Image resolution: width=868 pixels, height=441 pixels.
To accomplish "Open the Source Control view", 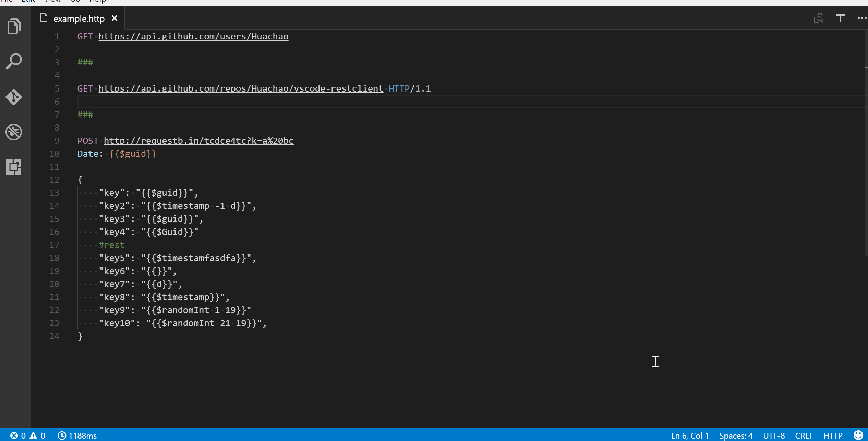I will (x=14, y=97).
